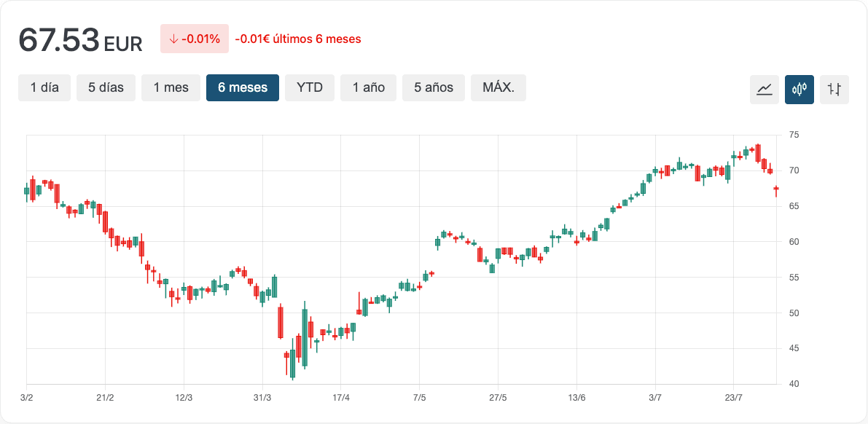Click the 23/7 date label on the x-axis

point(734,397)
